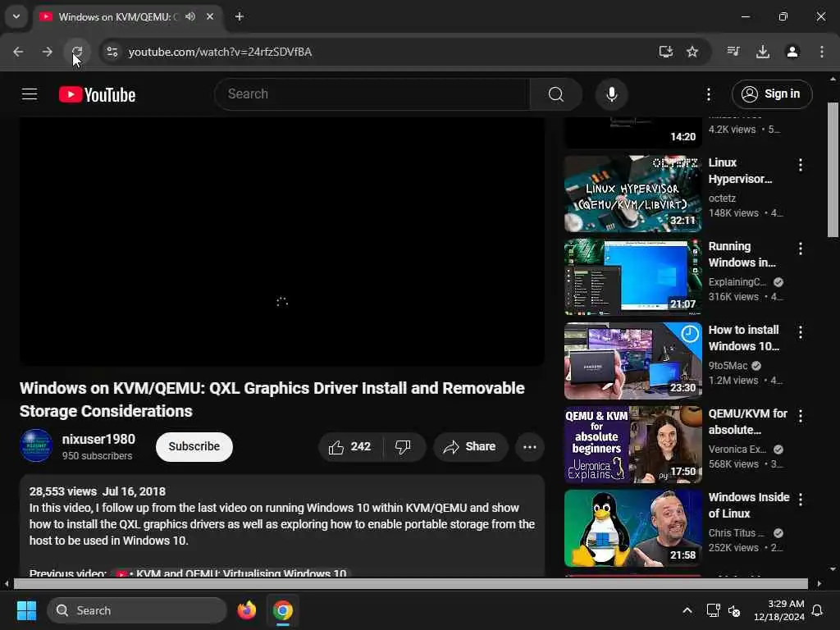Open media controls in Chrome toolbar
840x630 pixels.
click(x=733, y=52)
